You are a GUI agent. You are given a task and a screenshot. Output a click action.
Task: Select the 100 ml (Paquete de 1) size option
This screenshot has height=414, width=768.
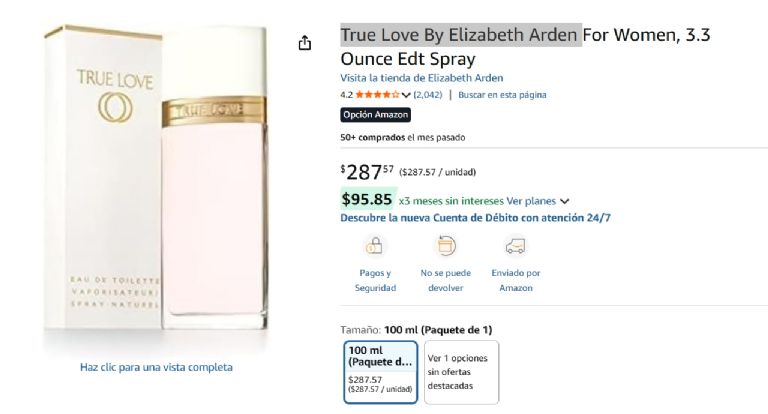click(x=380, y=372)
